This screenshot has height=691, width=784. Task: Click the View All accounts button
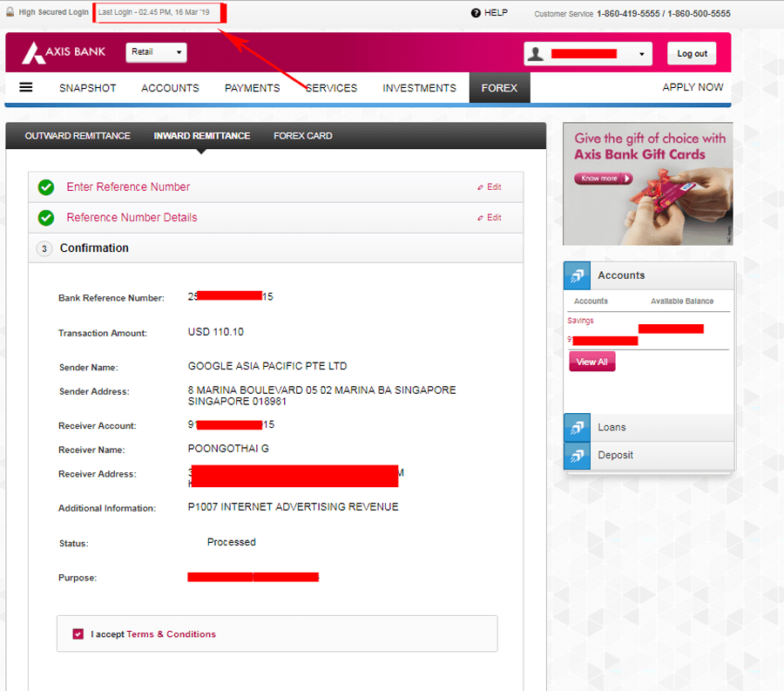(x=592, y=362)
